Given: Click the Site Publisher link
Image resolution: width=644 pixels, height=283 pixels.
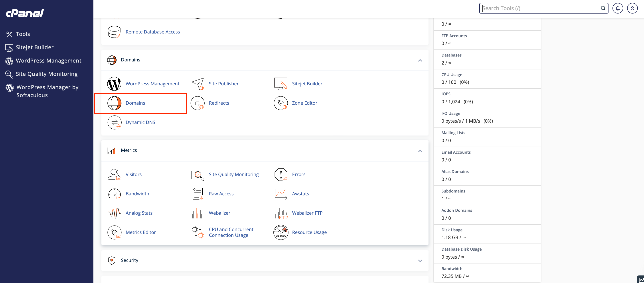Looking at the screenshot, I should (223, 84).
